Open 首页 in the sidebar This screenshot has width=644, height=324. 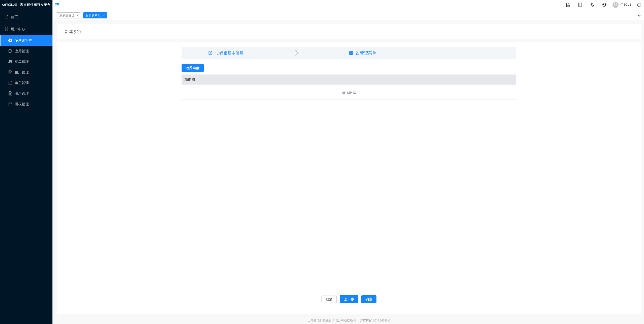click(26, 17)
